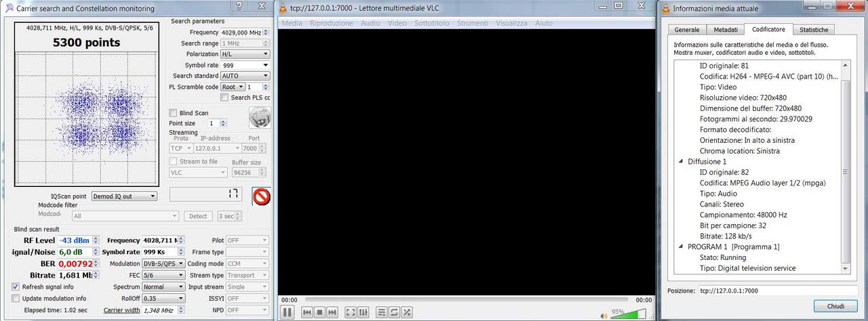Collapse the PROGRAM 1 tree node

pyautogui.click(x=682, y=247)
